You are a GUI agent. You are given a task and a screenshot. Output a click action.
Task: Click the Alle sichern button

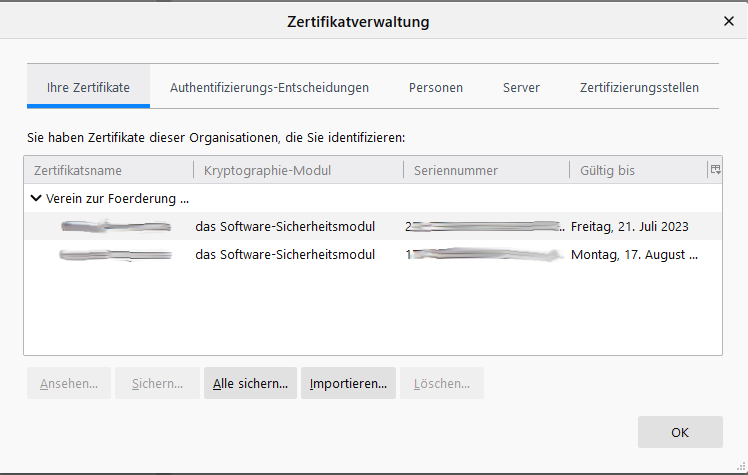(x=250, y=383)
